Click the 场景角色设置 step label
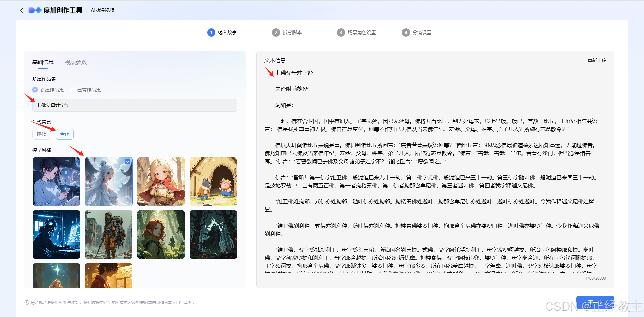 (362, 33)
